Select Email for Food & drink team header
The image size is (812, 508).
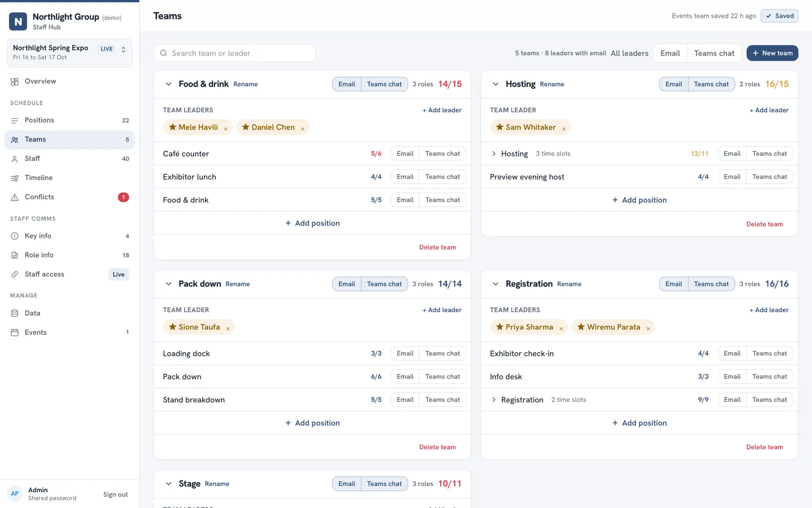[x=347, y=84]
